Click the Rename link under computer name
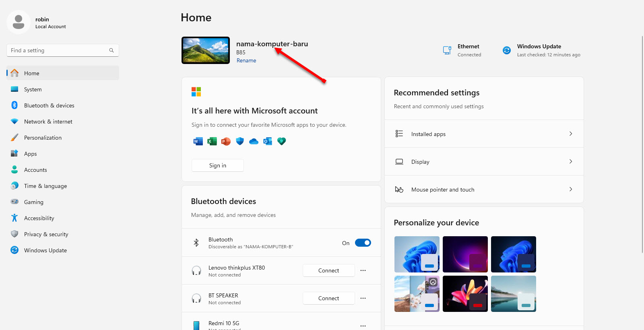 (246, 61)
